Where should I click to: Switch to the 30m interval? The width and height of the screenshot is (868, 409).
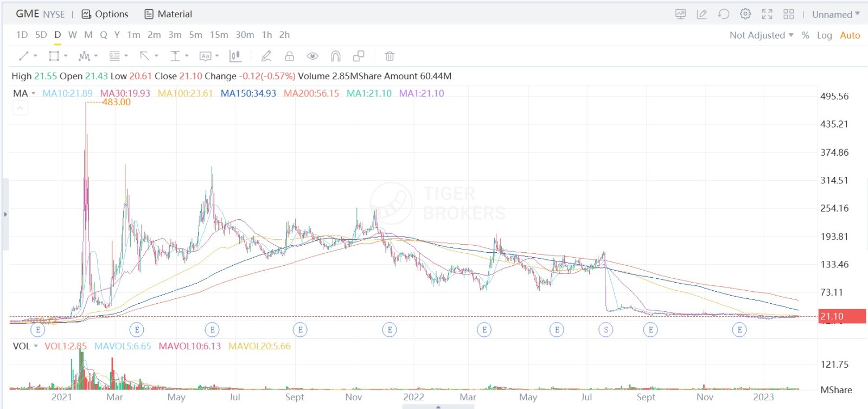pyautogui.click(x=245, y=35)
